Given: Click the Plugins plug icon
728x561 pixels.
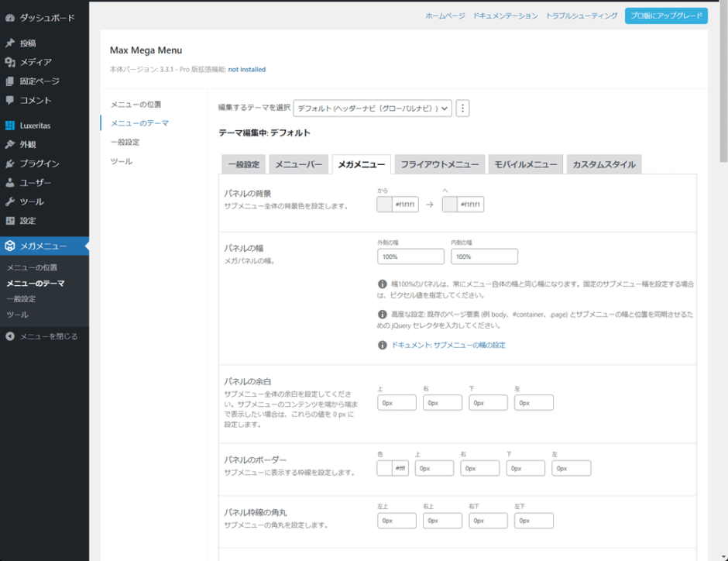Looking at the screenshot, I should 10,163.
